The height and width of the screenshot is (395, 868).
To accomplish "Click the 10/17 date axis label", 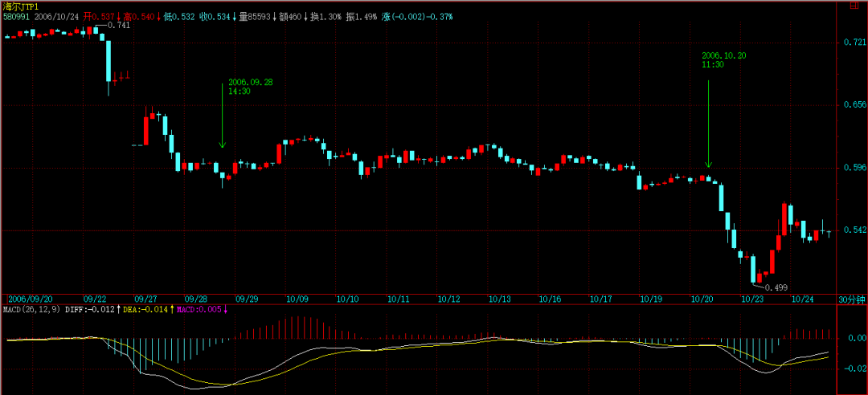I will tap(601, 299).
